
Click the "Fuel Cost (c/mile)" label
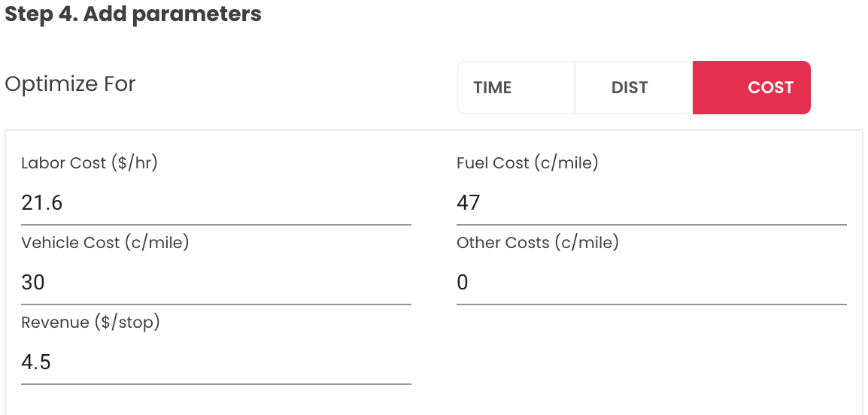point(527,163)
